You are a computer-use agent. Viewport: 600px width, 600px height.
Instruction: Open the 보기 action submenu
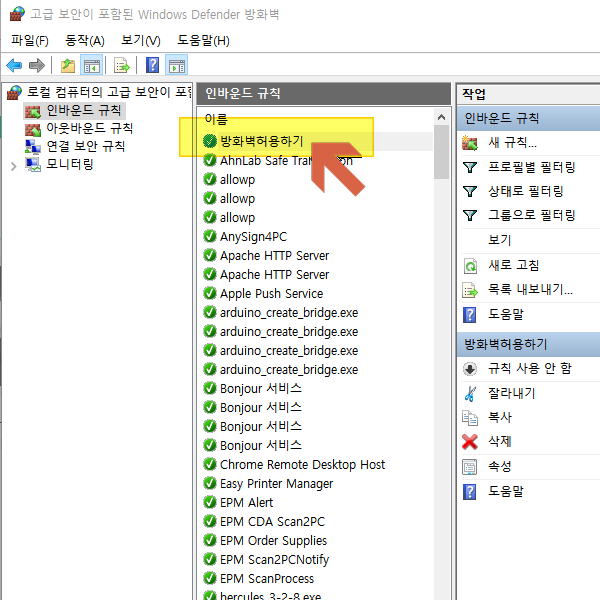pyautogui.click(x=499, y=240)
